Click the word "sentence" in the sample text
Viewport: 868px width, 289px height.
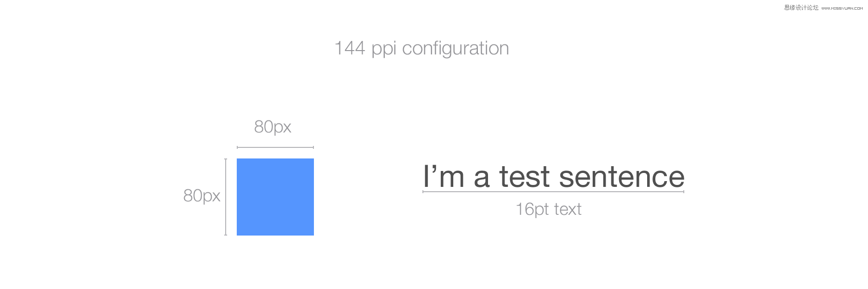point(622,177)
